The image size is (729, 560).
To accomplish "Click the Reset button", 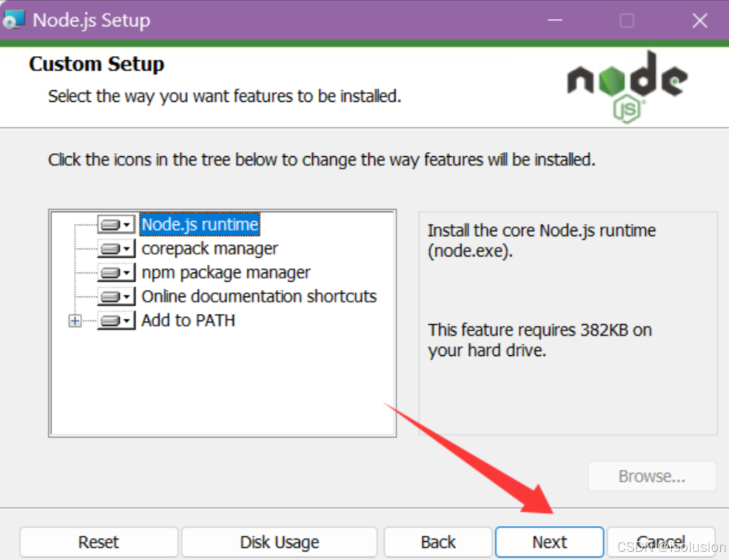I will coord(99,542).
